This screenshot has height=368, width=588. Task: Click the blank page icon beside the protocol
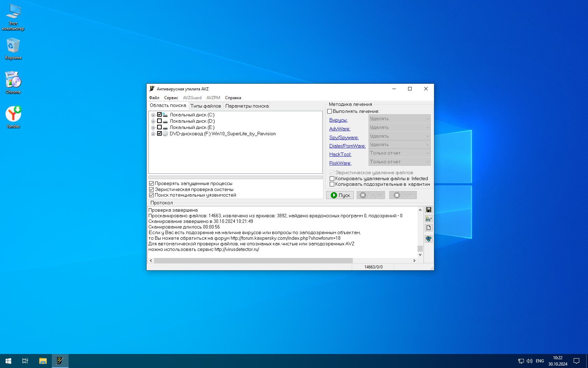tap(428, 228)
